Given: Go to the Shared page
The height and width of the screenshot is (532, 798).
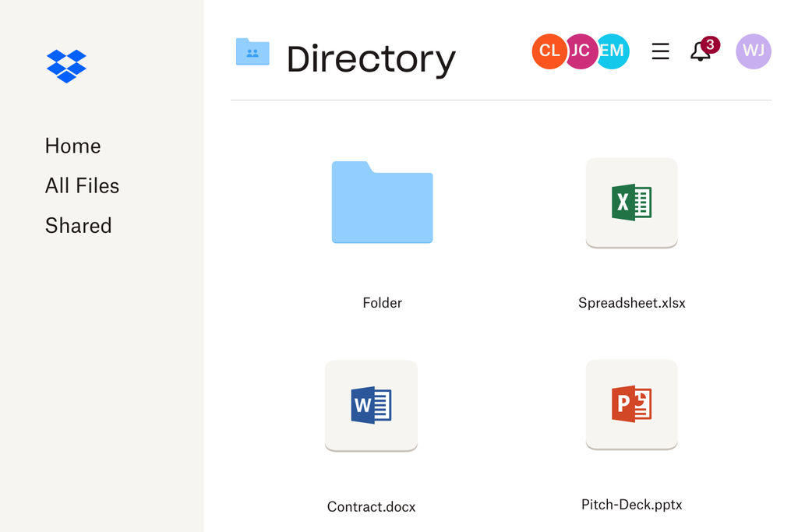Looking at the screenshot, I should coord(78,226).
